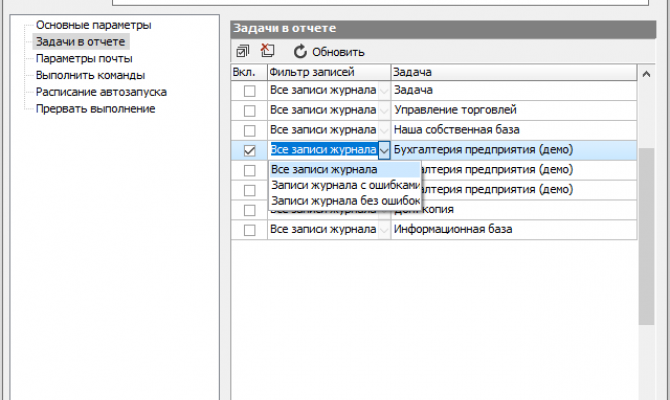Select Расписание автозапуска in sidebar
This screenshot has height=400, width=670.
101,92
